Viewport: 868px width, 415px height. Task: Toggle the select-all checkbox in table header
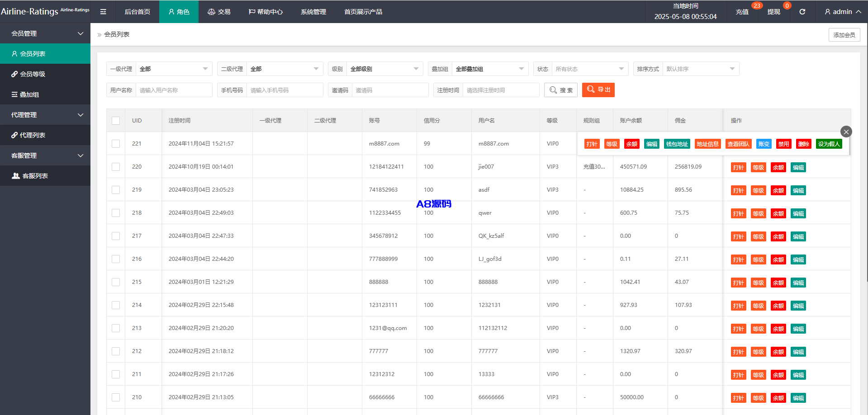[x=116, y=121]
